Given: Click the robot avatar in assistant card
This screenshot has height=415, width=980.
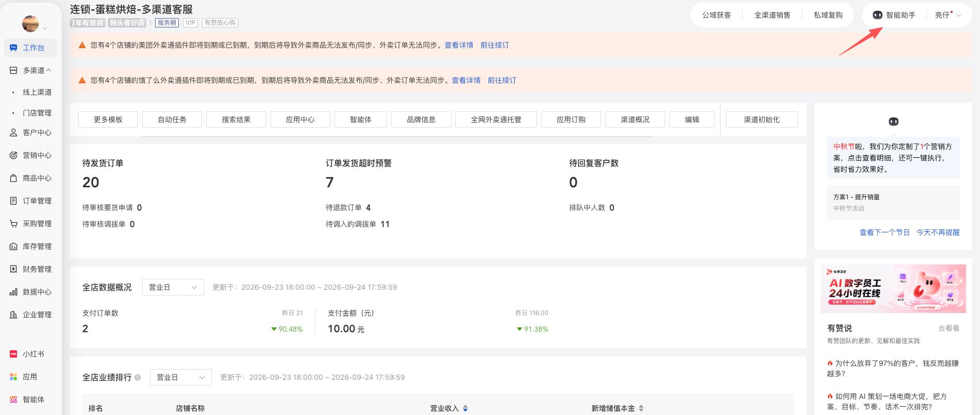Looking at the screenshot, I should click(893, 122).
